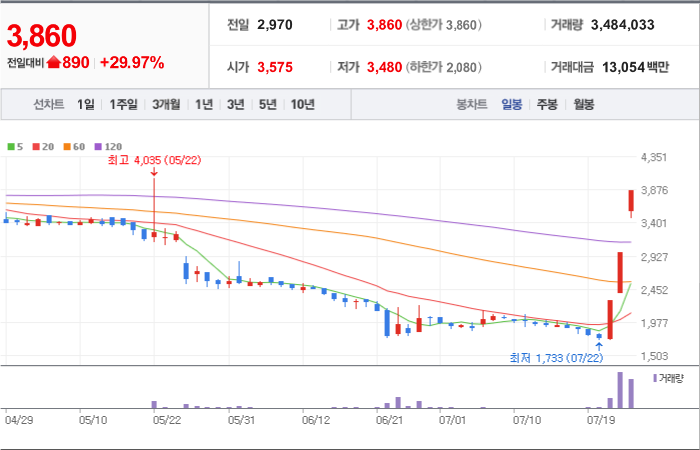The width and height of the screenshot is (700, 450).
Task: Click the 봉차트 label
Action: pos(472,105)
